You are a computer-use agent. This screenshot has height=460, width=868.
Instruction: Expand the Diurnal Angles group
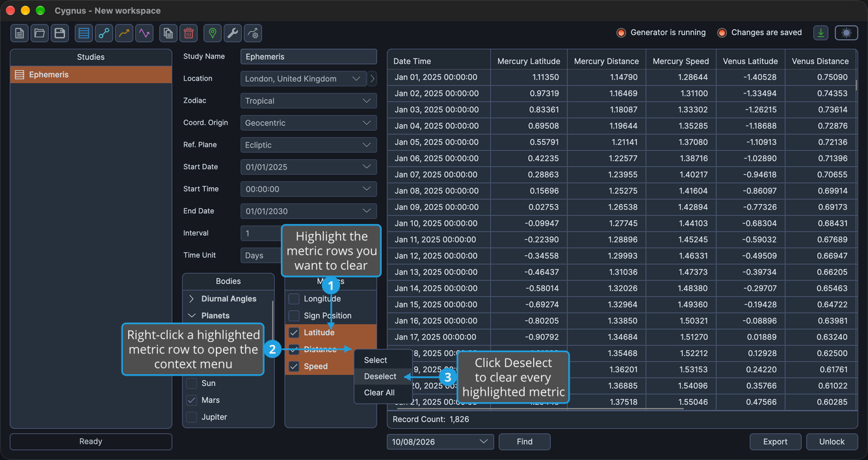pyautogui.click(x=191, y=299)
